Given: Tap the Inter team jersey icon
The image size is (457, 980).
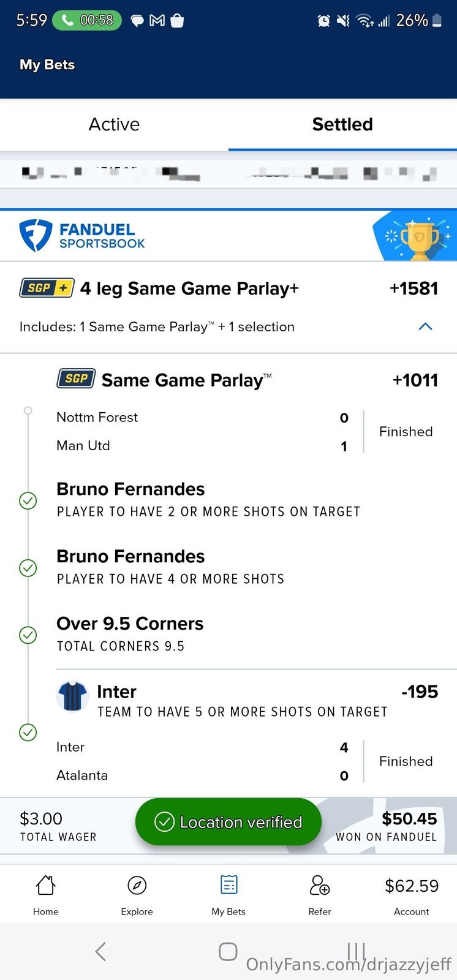Looking at the screenshot, I should tap(72, 696).
